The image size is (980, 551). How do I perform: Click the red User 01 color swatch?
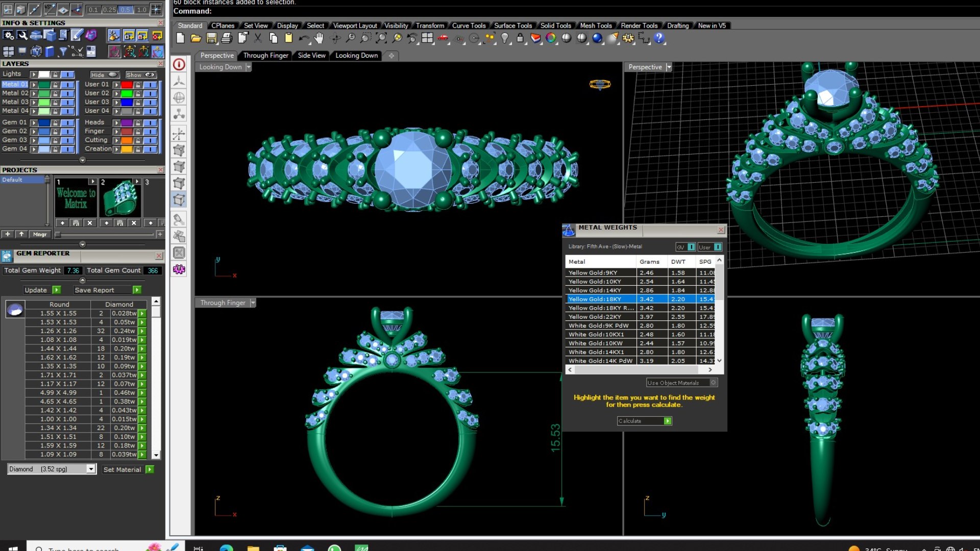coord(127,85)
